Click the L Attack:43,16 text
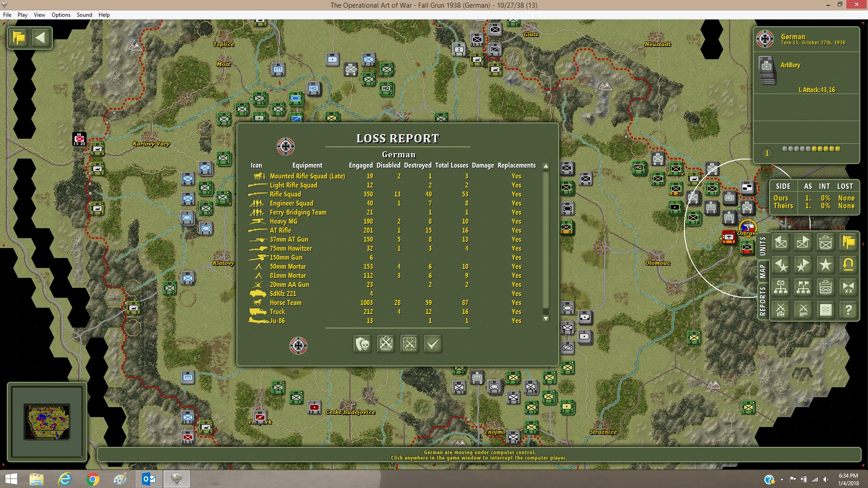Image resolution: width=868 pixels, height=488 pixels. click(817, 90)
